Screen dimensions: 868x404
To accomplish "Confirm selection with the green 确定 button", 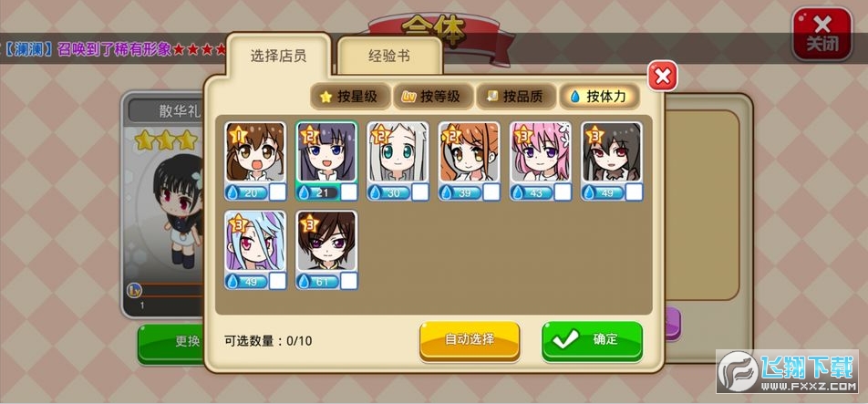I will (x=592, y=340).
